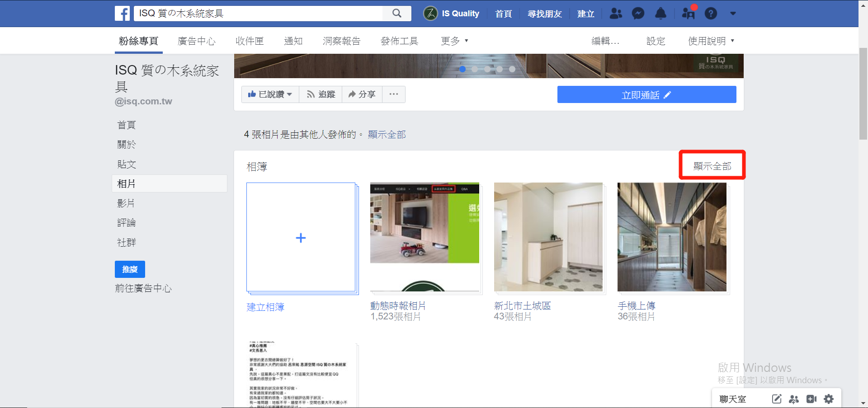Click the 建立相簿 link
Viewport: 868px width, 408px height.
[x=265, y=307]
